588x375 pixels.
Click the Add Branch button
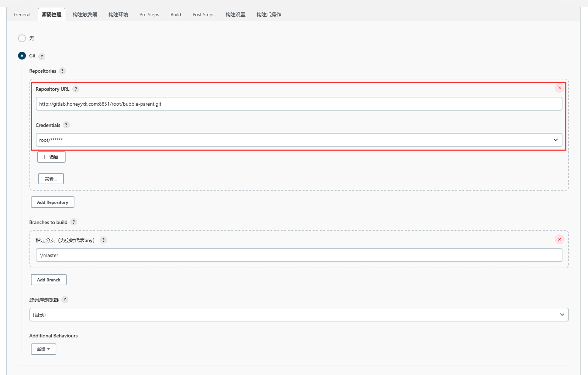(49, 280)
